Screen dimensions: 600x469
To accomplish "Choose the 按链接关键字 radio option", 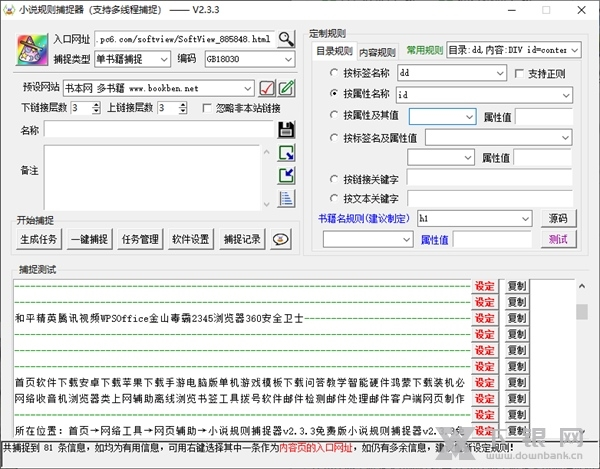I will pos(334,179).
